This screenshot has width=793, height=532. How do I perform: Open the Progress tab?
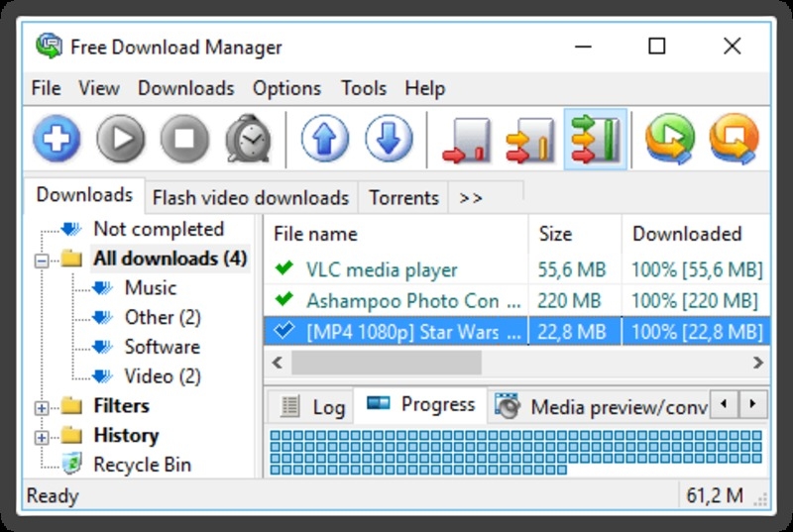point(420,405)
